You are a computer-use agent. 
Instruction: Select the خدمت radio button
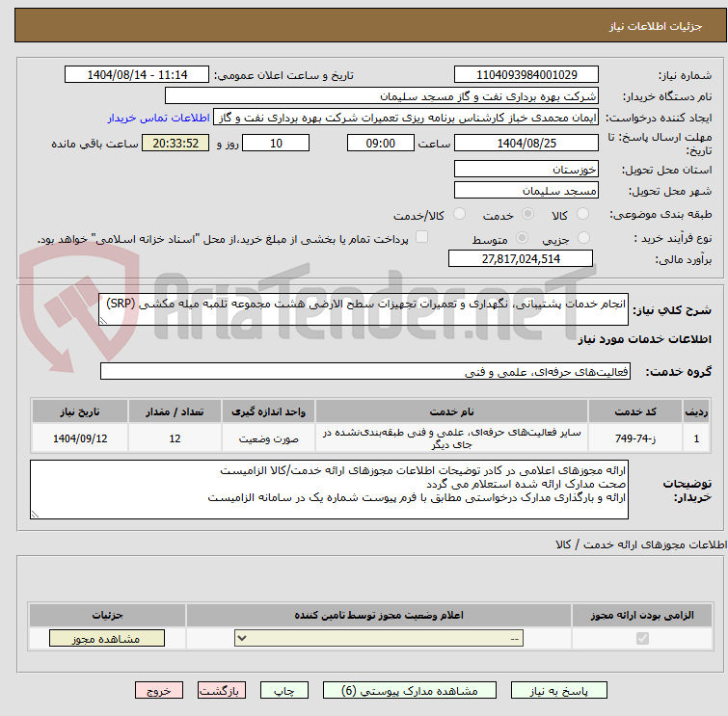pos(527,214)
